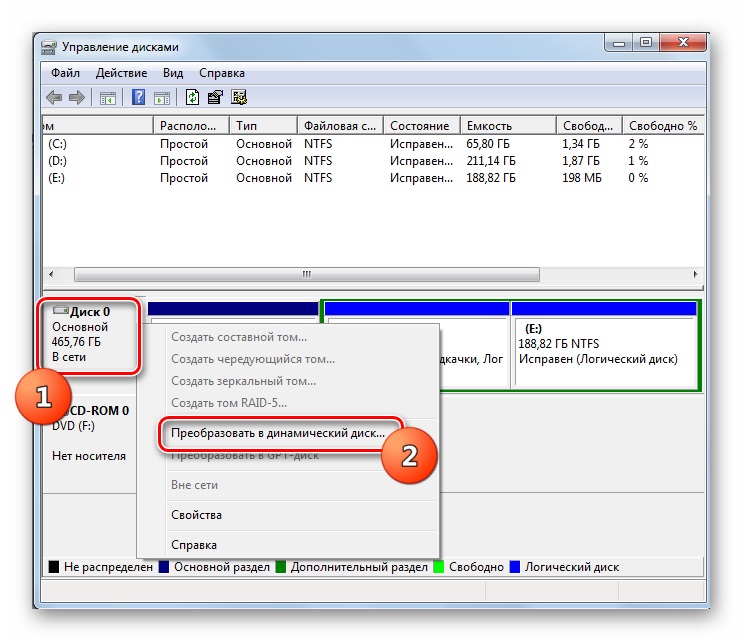Select the (E:) logical disk partition
This screenshot has height=641, width=742.
(604, 345)
